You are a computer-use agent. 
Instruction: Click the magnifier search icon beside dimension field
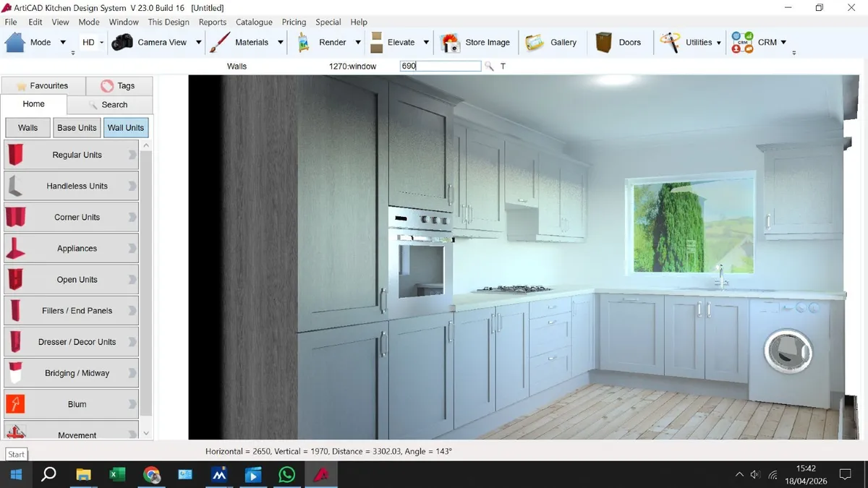489,66
